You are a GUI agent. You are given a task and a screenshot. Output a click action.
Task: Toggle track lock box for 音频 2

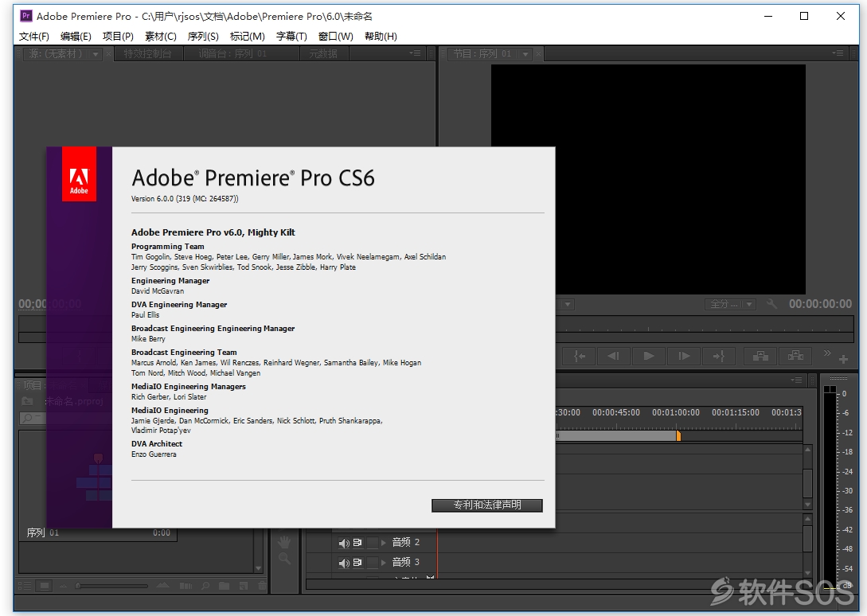click(x=372, y=543)
